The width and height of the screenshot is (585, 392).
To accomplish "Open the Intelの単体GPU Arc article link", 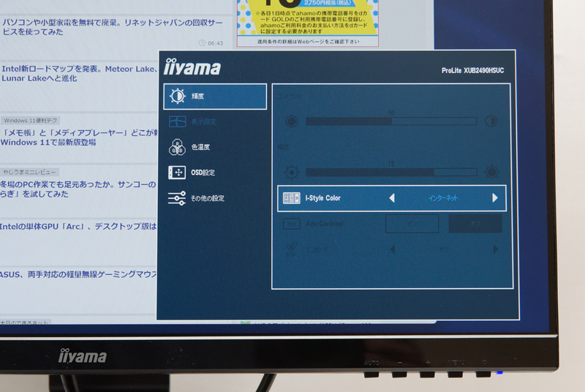I will (78, 227).
